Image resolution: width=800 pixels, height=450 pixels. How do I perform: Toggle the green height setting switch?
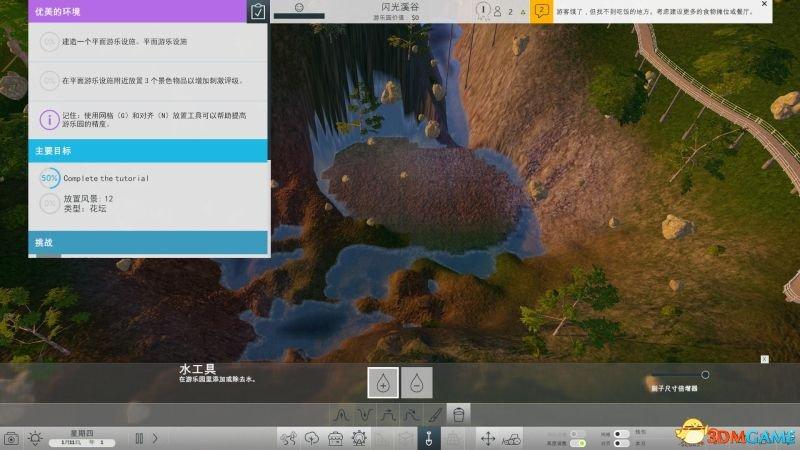(x=578, y=443)
